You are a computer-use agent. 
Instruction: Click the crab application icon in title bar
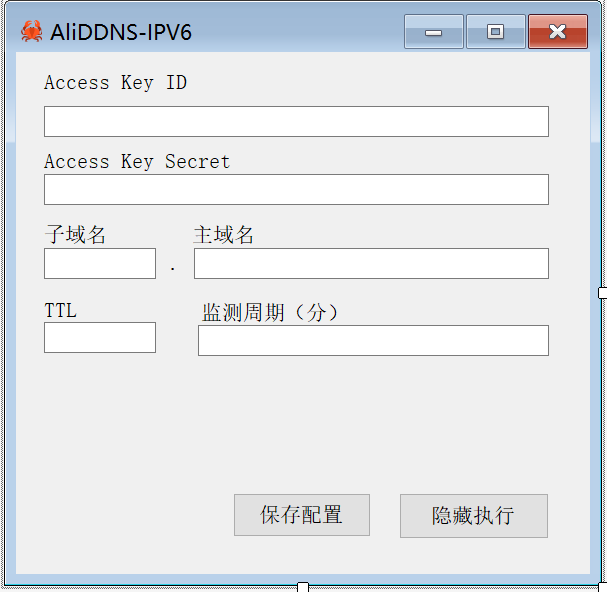click(31, 31)
